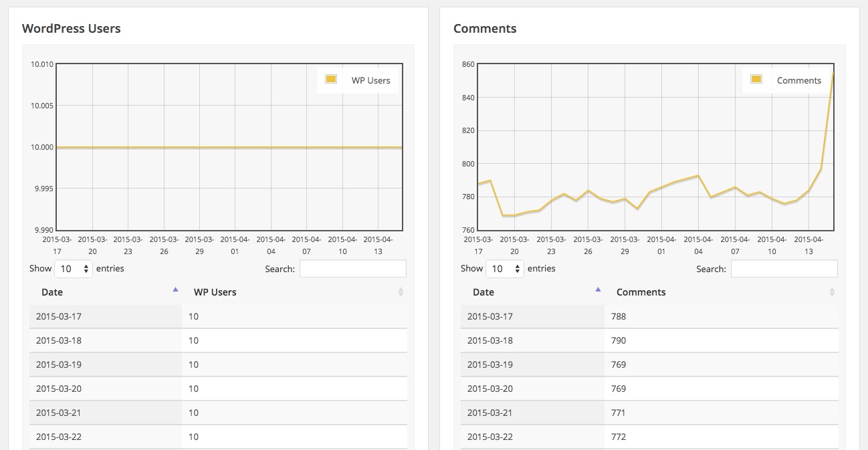868x450 pixels.
Task: Click the sort arrows icon on Comments column
Action: [x=832, y=292]
